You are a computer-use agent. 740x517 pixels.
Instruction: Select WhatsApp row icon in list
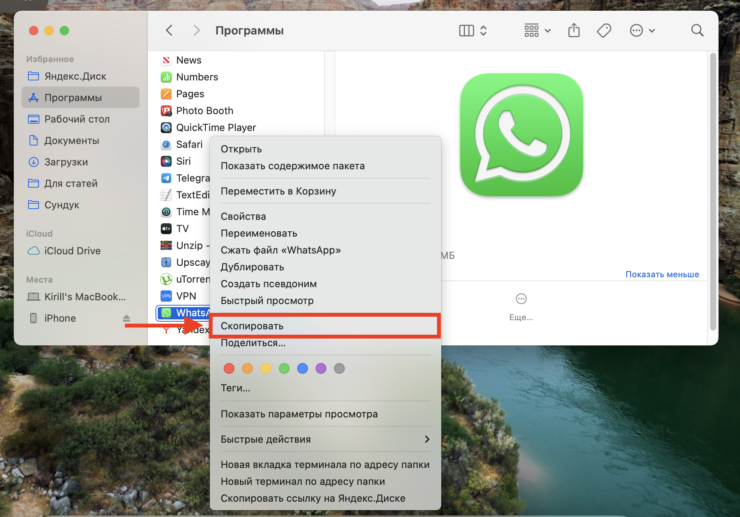point(166,313)
